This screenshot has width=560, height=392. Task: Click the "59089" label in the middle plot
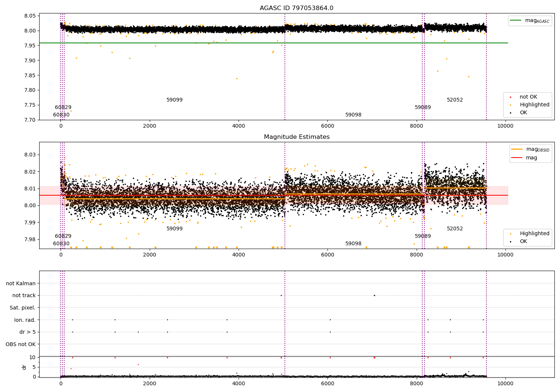(x=423, y=236)
